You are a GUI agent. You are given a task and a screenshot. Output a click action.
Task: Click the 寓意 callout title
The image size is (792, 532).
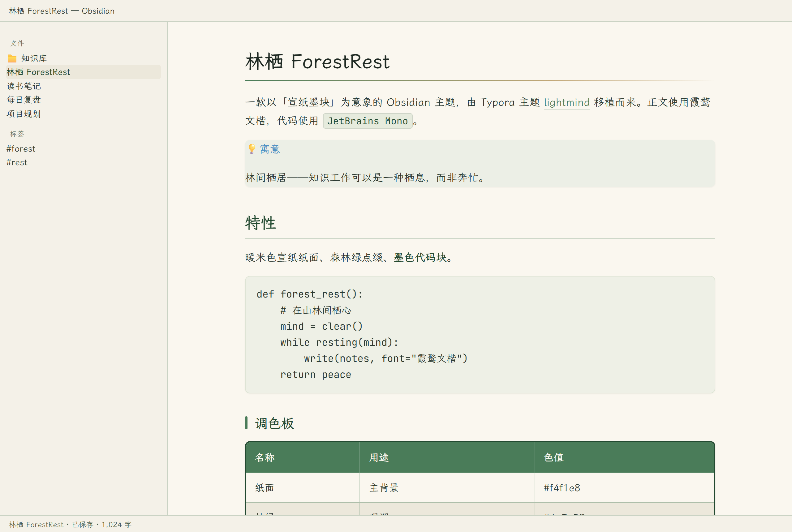coord(270,149)
